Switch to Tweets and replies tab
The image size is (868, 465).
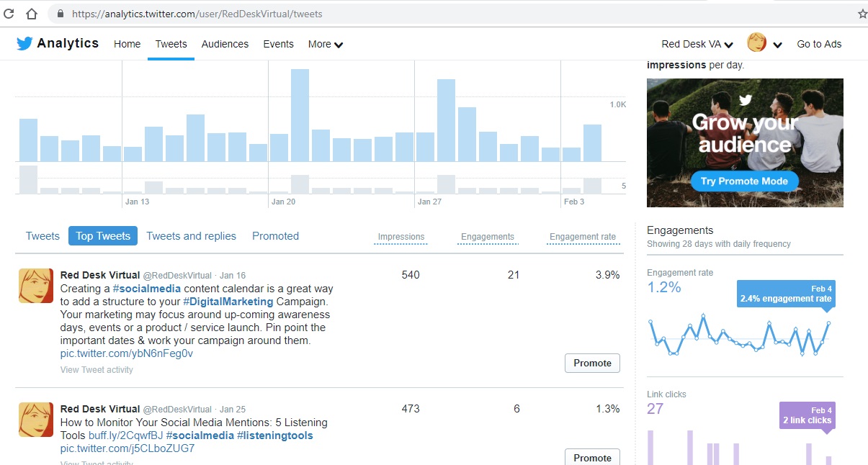(191, 236)
